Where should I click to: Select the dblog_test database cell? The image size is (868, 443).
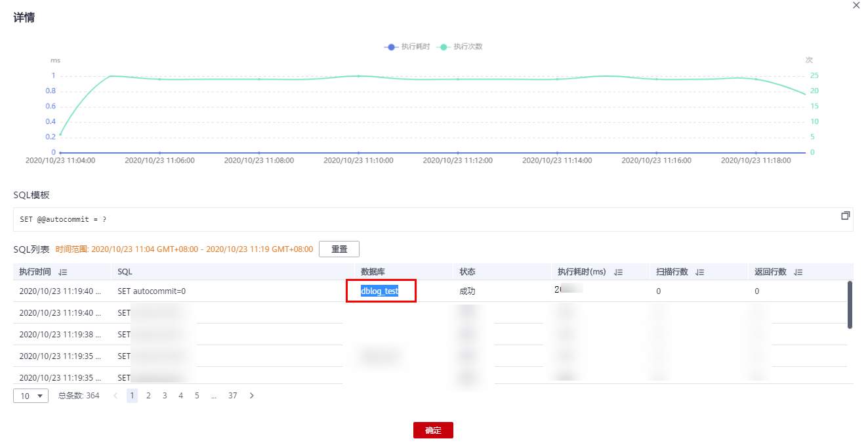pyautogui.click(x=379, y=291)
